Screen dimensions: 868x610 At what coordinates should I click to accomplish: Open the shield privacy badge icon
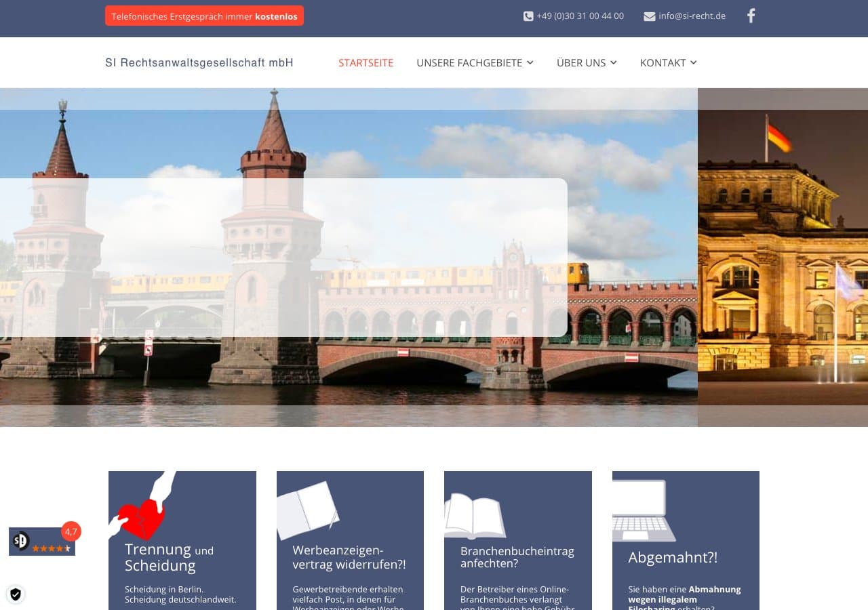(x=16, y=594)
